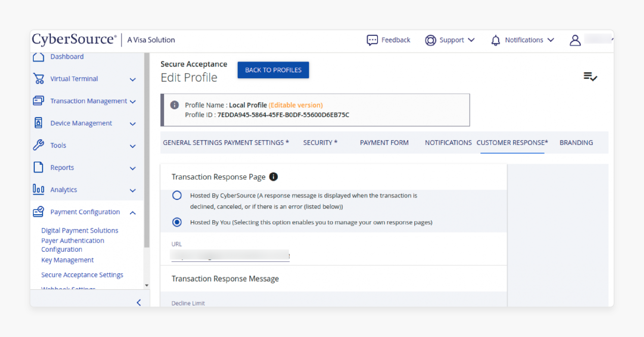This screenshot has height=337, width=644.
Task: Open the Support dropdown arrow
Action: click(x=471, y=40)
